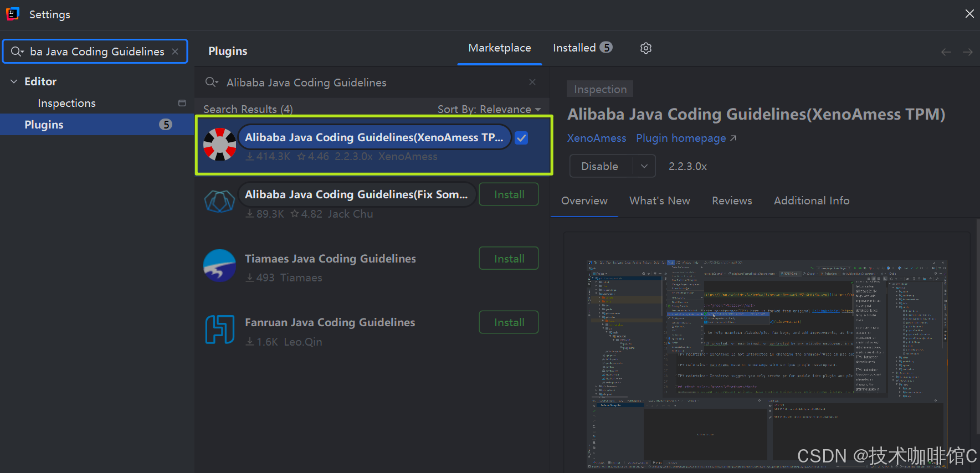Open the Additional Info tab

point(812,200)
